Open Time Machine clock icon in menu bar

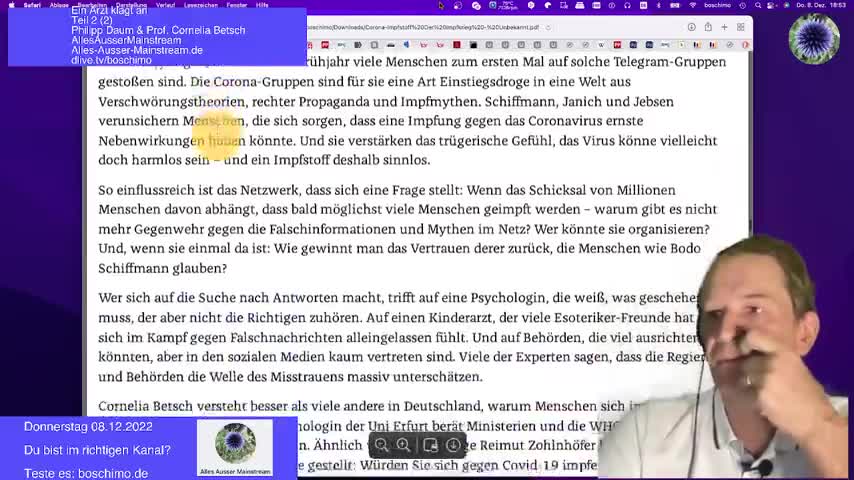742,5
